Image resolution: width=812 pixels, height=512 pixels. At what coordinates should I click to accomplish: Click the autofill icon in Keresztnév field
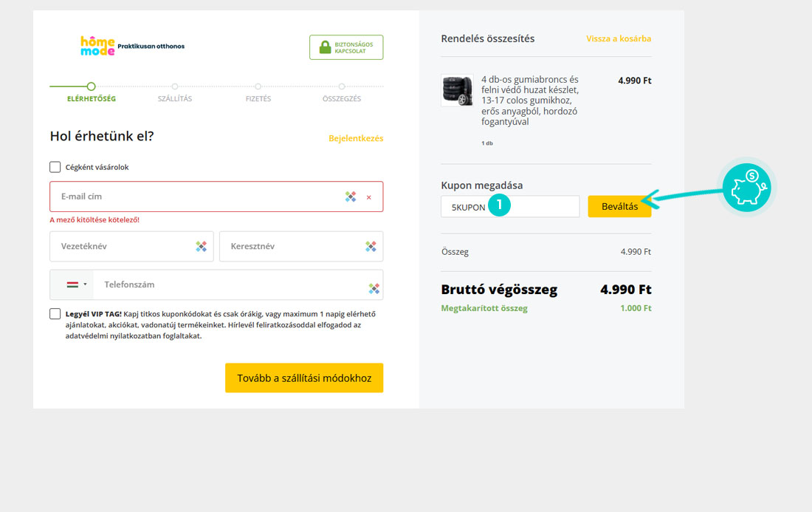pos(371,246)
